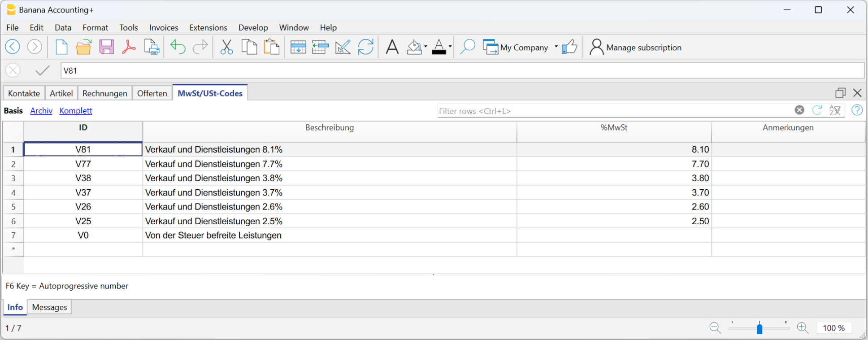Open the Archiv view link
Image resolution: width=868 pixels, height=340 pixels.
click(41, 110)
